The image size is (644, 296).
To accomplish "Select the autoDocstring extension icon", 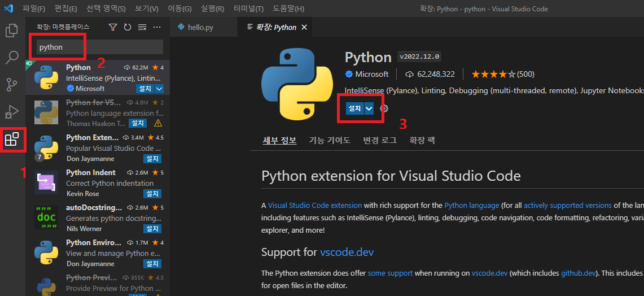I will 46,217.
